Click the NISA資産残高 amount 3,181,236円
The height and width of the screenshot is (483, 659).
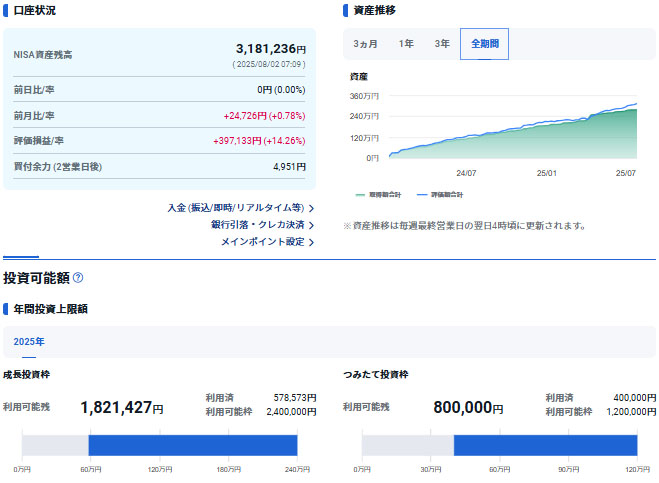point(270,48)
